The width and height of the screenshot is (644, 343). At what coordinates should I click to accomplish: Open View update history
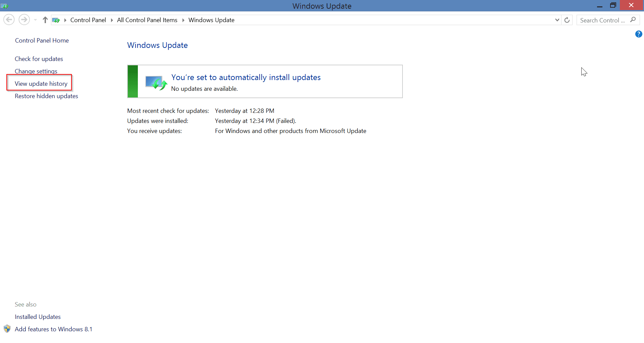[41, 84]
